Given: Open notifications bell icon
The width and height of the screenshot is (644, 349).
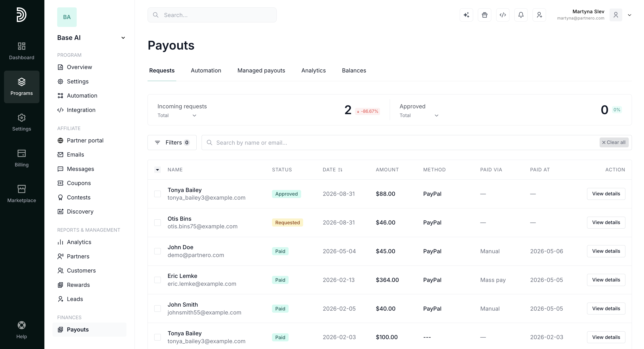Looking at the screenshot, I should [521, 15].
